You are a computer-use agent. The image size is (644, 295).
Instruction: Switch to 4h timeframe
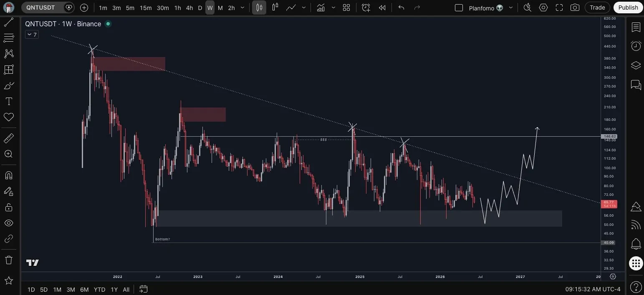coord(189,7)
